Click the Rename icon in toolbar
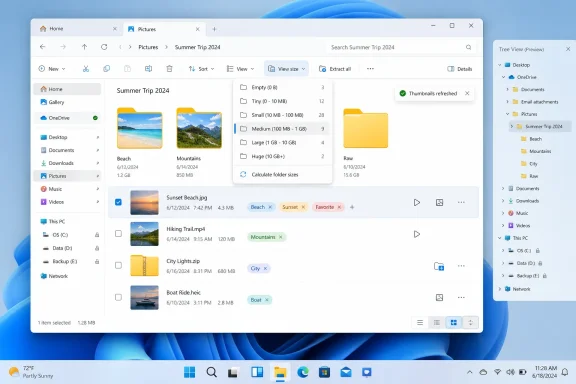 point(148,69)
